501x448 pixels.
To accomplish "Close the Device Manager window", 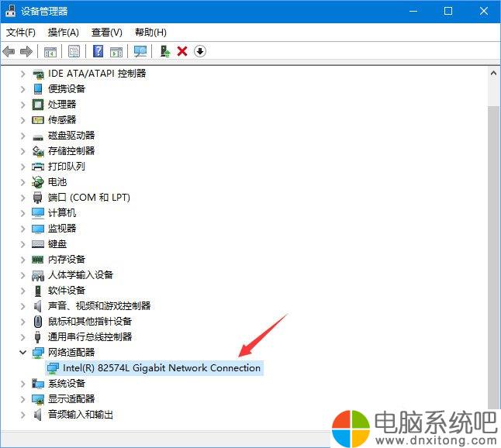I will tap(484, 11).
